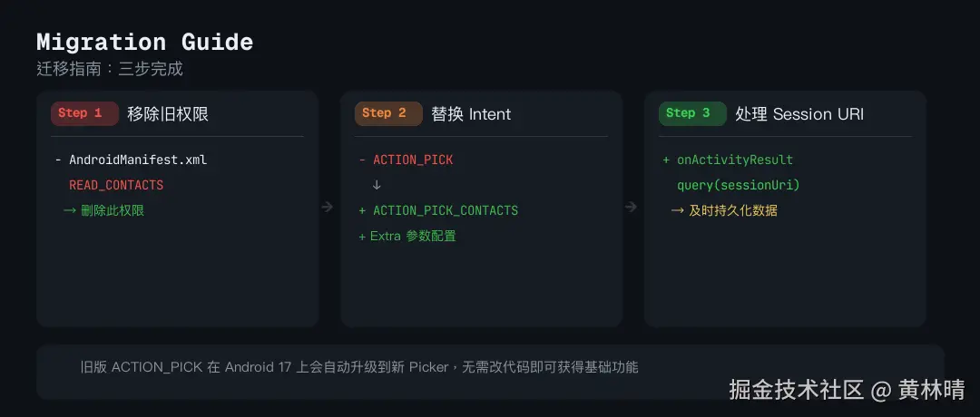980x417 pixels.
Task: Select the Migration Guide title
Action: point(144,42)
